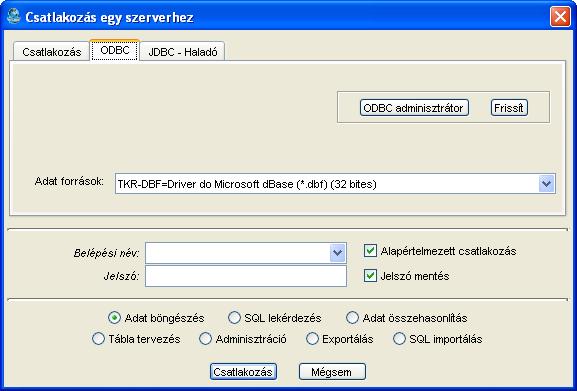Select the ODBC tab
This screenshot has width=577, height=391.
(x=115, y=50)
